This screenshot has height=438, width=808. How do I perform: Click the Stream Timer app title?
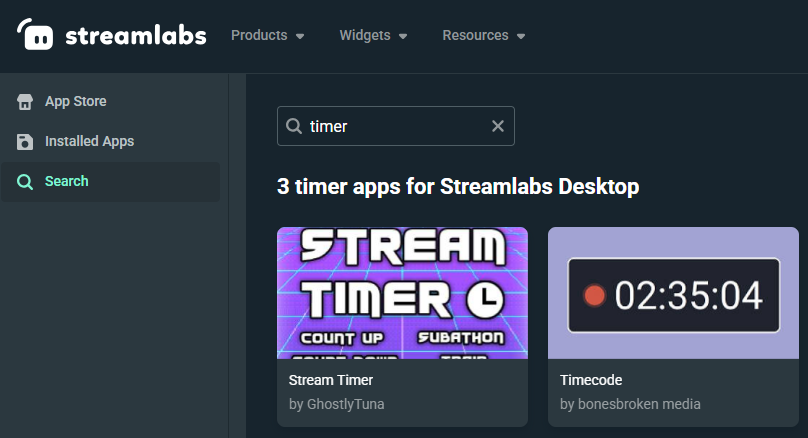tap(330, 381)
